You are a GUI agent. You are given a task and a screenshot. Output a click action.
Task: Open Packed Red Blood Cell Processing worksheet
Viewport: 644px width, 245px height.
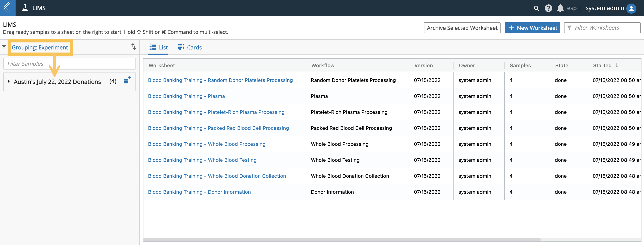coord(218,128)
